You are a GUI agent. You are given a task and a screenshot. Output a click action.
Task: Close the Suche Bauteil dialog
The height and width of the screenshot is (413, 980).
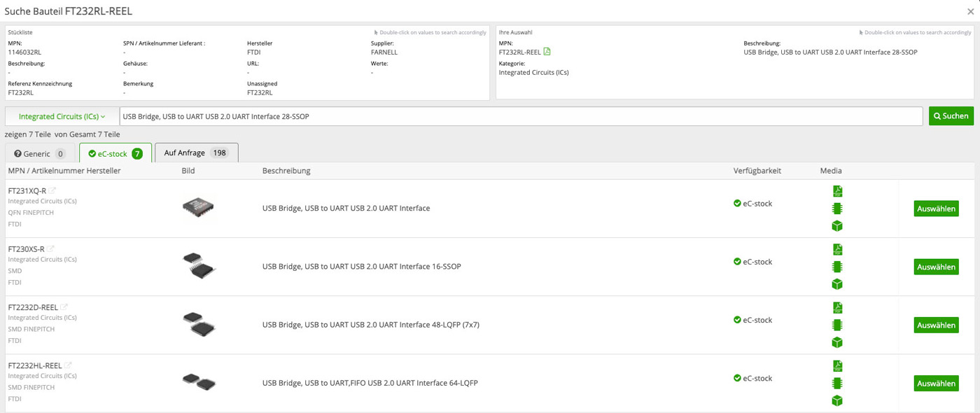[970, 11]
